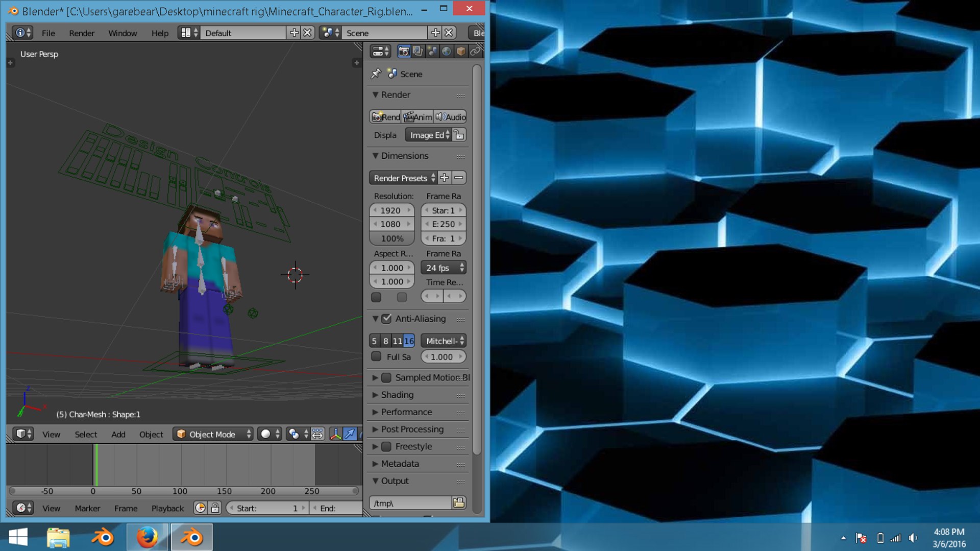Expand the Shading panel

[375, 395]
